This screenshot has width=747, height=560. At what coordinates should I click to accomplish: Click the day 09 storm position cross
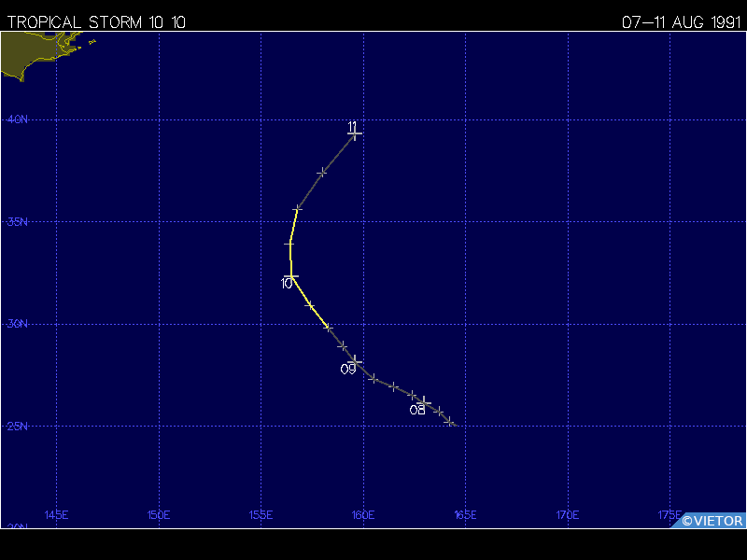[x=355, y=361]
